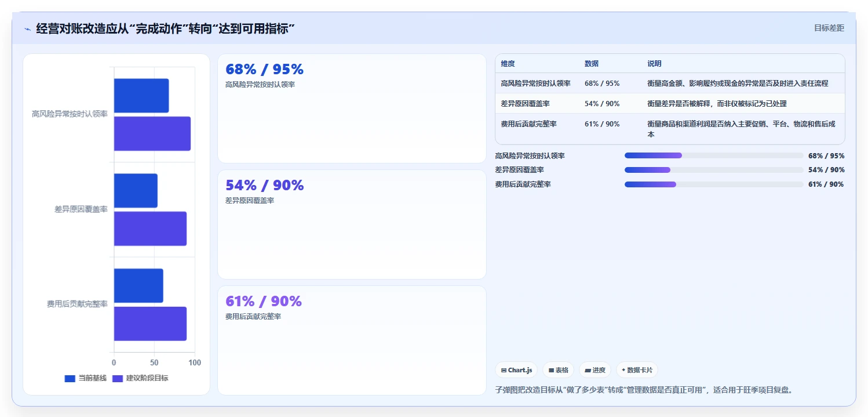The width and height of the screenshot is (868, 417).
Task: Click table cell 差异原因覆盖率
Action: click(526, 104)
